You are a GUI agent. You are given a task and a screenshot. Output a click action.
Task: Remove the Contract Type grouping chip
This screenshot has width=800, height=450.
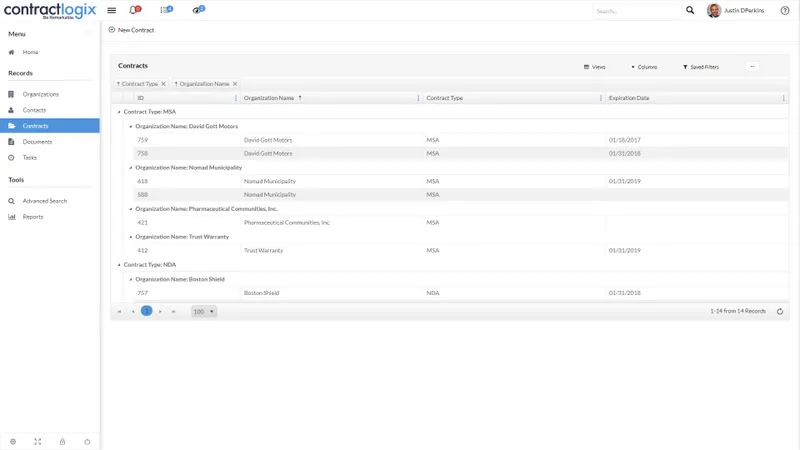coord(163,84)
